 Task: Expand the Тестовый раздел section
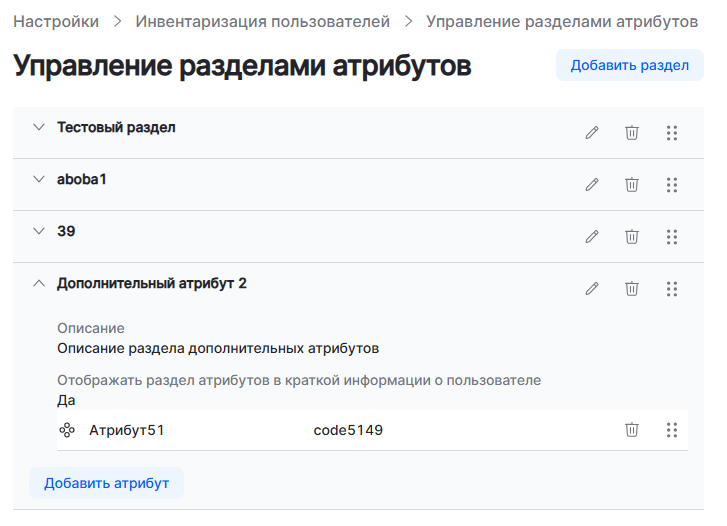coord(39,127)
